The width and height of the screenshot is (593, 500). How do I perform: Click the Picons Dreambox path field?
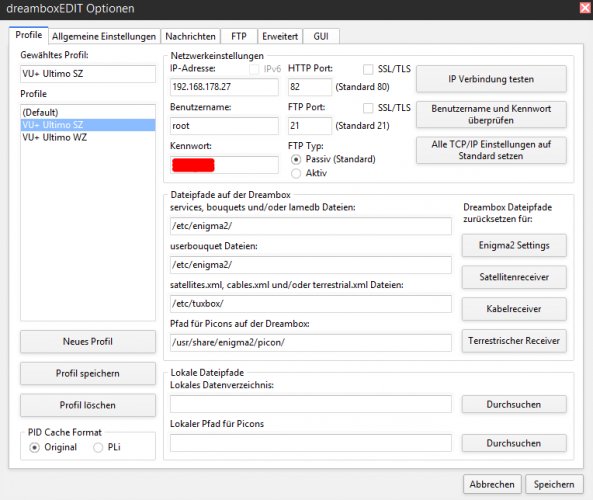tap(310, 343)
